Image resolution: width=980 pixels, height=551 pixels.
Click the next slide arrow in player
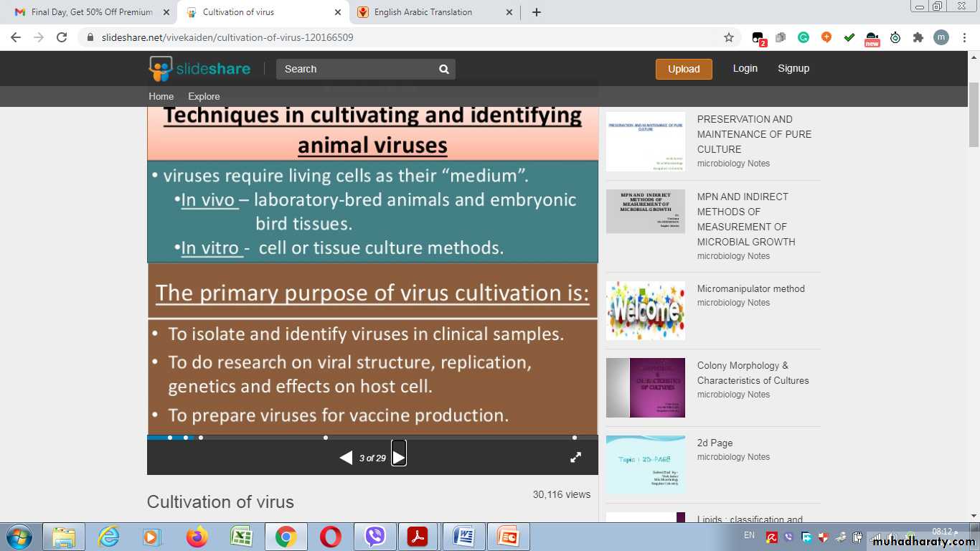pyautogui.click(x=399, y=456)
